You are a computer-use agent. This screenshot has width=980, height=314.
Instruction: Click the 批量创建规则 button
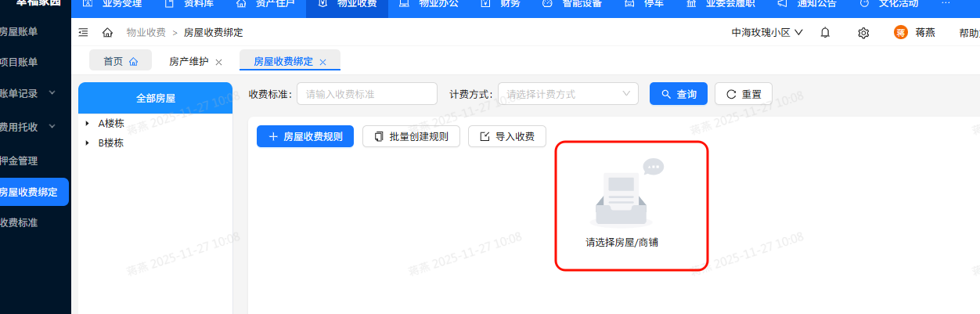tap(412, 136)
